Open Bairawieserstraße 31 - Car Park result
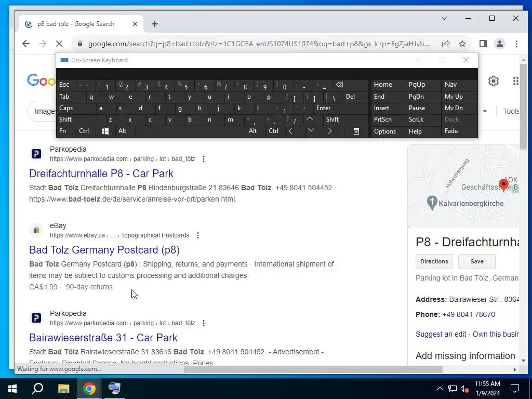This screenshot has width=532, height=399. coord(103,338)
